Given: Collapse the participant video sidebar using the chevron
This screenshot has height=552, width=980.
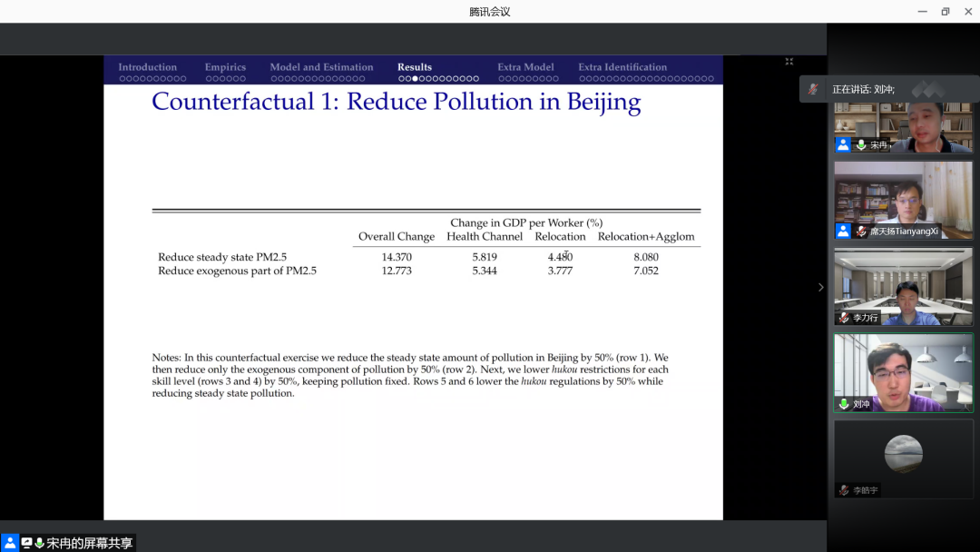Looking at the screenshot, I should coord(821,287).
